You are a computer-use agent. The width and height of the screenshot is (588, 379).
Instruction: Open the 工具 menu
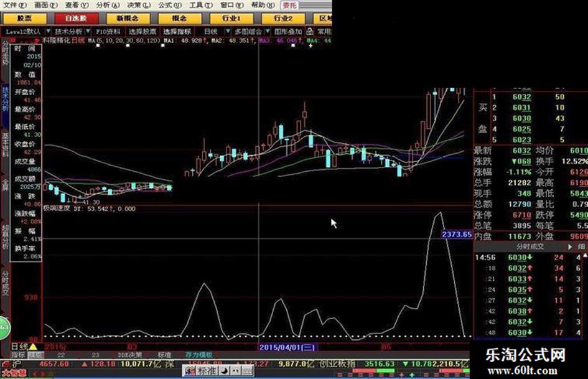pyautogui.click(x=200, y=5)
